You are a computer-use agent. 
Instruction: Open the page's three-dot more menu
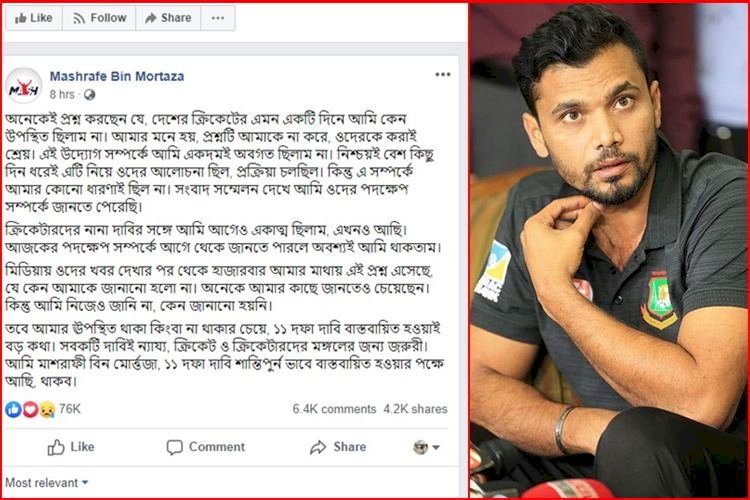(218, 18)
